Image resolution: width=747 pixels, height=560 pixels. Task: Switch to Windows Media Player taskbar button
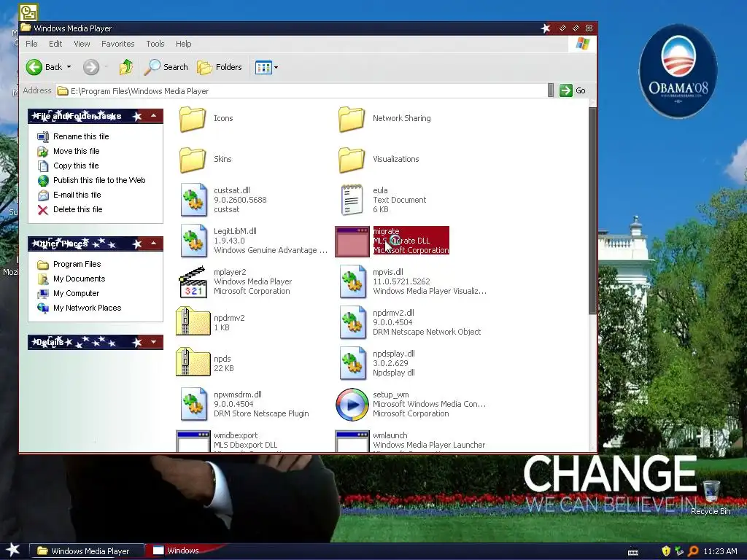click(88, 551)
